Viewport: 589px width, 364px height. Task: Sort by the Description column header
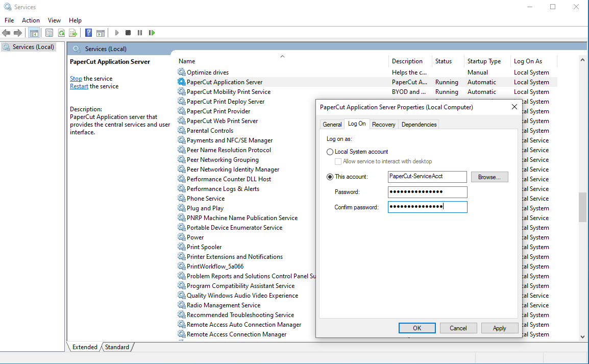(410, 61)
